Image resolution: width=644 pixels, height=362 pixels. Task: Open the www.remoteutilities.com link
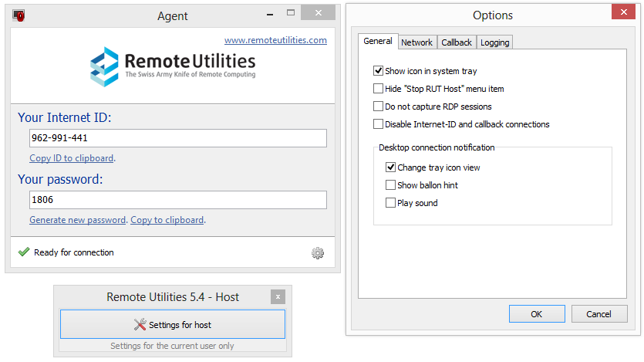pyautogui.click(x=275, y=40)
